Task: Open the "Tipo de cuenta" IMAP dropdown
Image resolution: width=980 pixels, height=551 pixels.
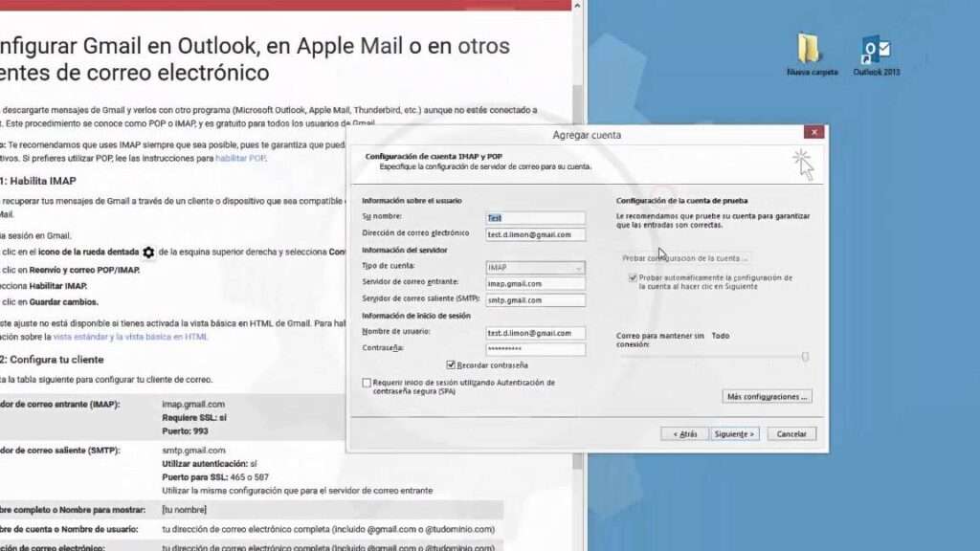Action: point(578,266)
